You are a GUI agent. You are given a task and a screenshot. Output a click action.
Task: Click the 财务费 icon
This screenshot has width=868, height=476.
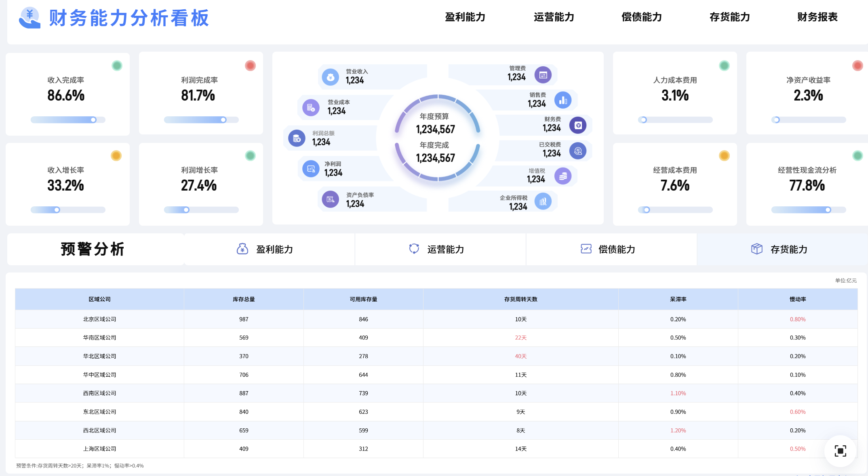(x=578, y=125)
